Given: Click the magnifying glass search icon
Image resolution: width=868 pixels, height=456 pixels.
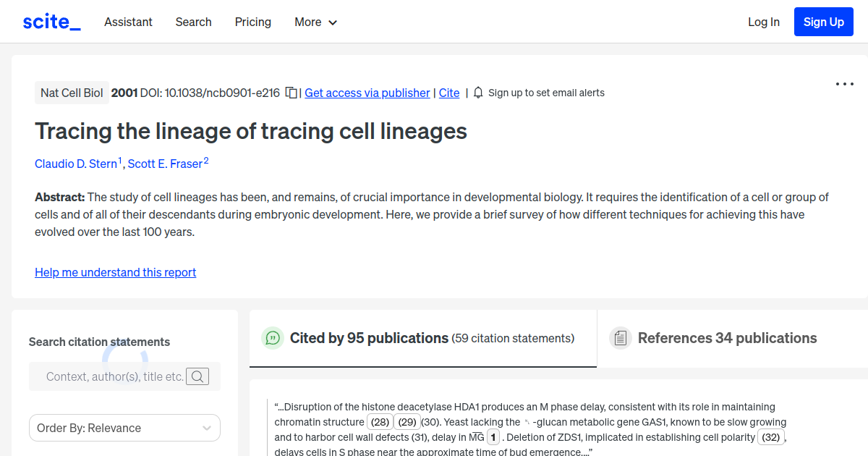Looking at the screenshot, I should point(197,376).
